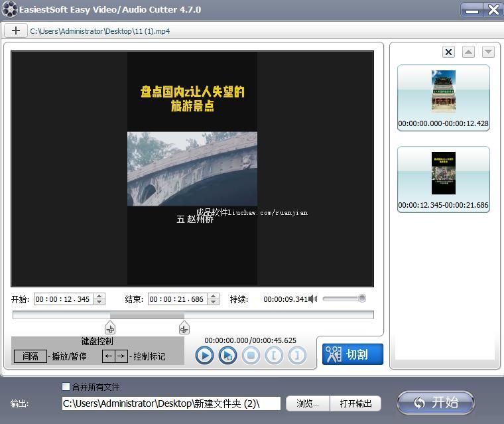
Task: Click the output path text field
Action: (171, 403)
